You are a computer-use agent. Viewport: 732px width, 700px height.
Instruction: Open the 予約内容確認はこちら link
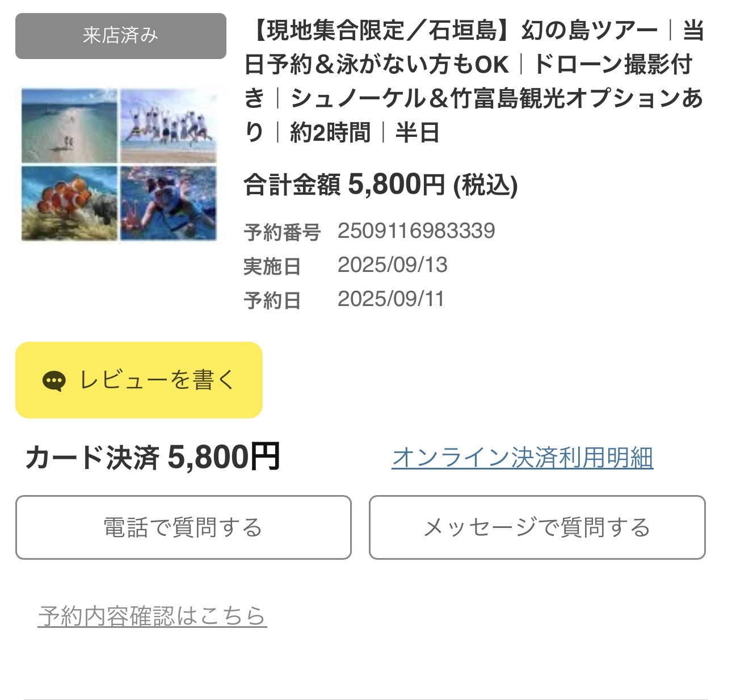[x=152, y=616]
